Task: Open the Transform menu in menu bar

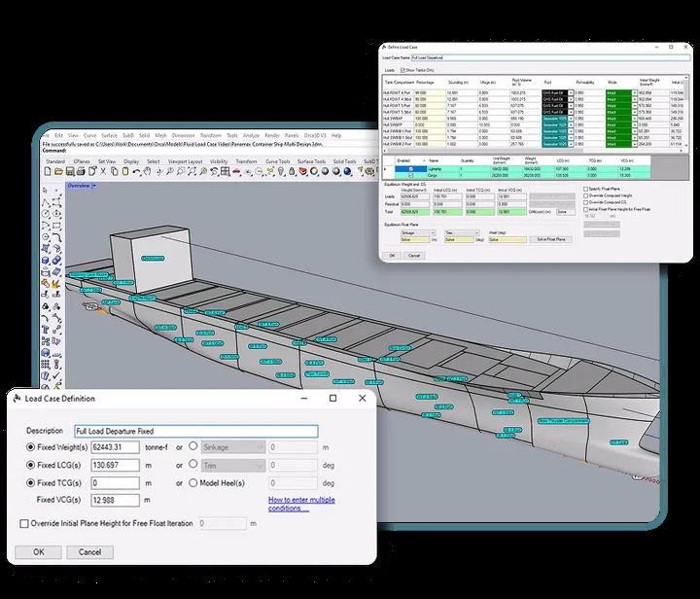Action: [210, 135]
